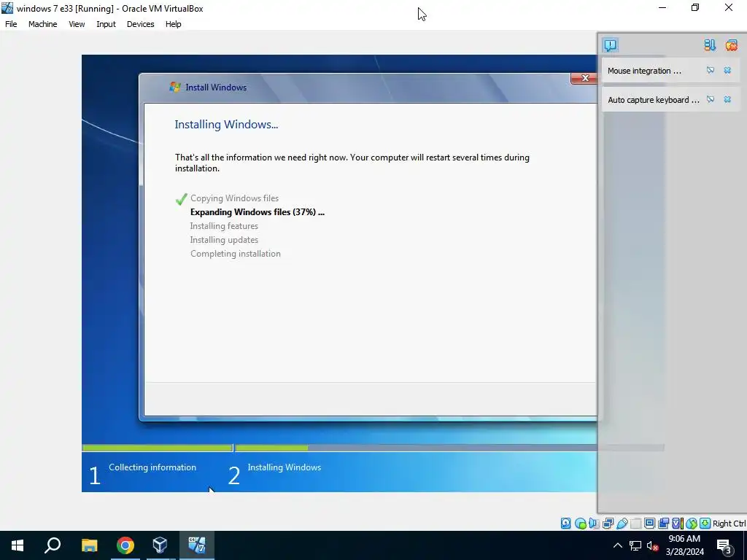Click the help icon on Mouse integration notification
Viewport: 747px width, 560px height.
click(x=711, y=71)
